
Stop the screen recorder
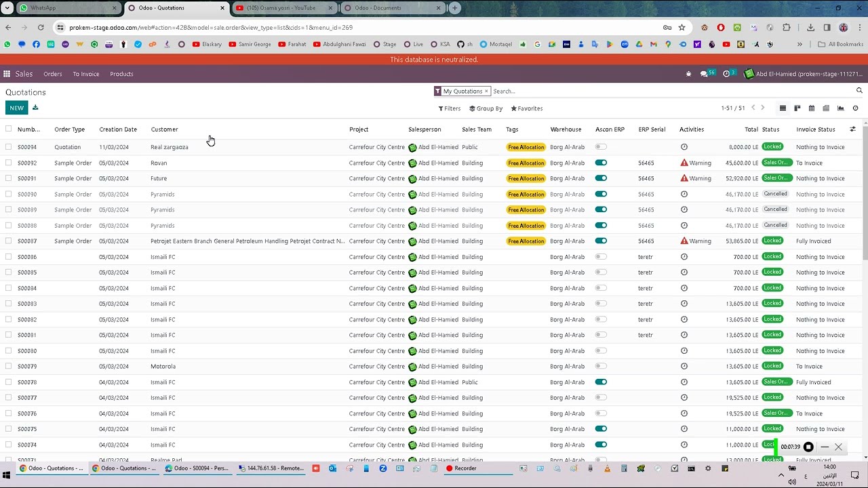click(808, 447)
